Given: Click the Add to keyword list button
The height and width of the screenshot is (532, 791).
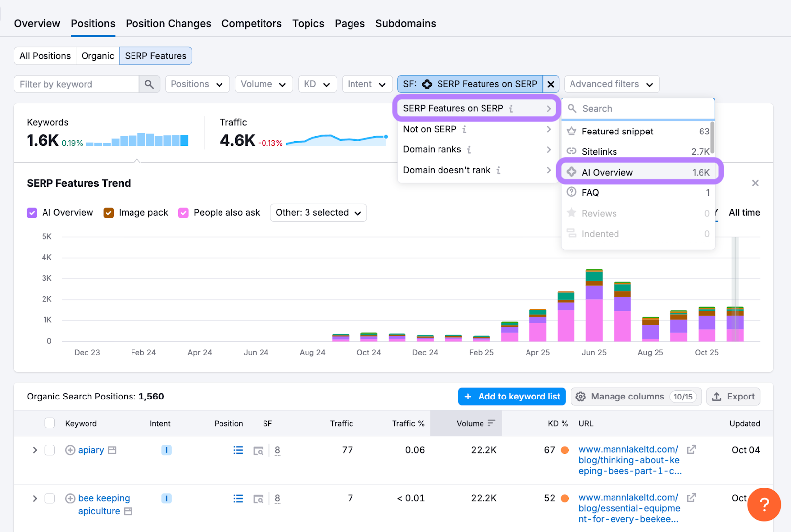Looking at the screenshot, I should (x=512, y=397).
